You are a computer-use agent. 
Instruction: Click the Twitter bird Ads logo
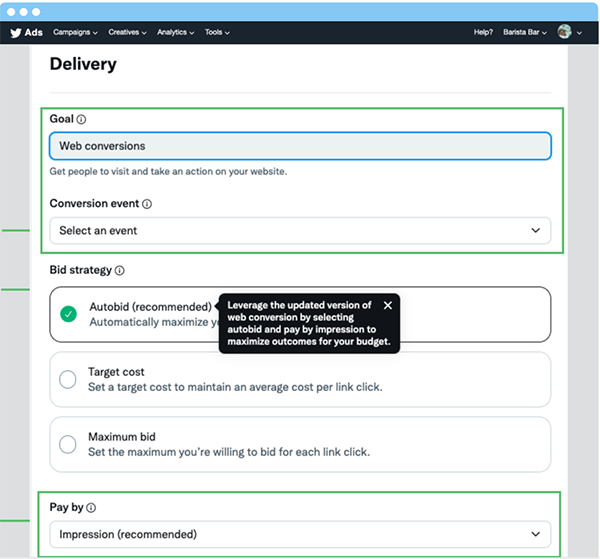(x=26, y=33)
